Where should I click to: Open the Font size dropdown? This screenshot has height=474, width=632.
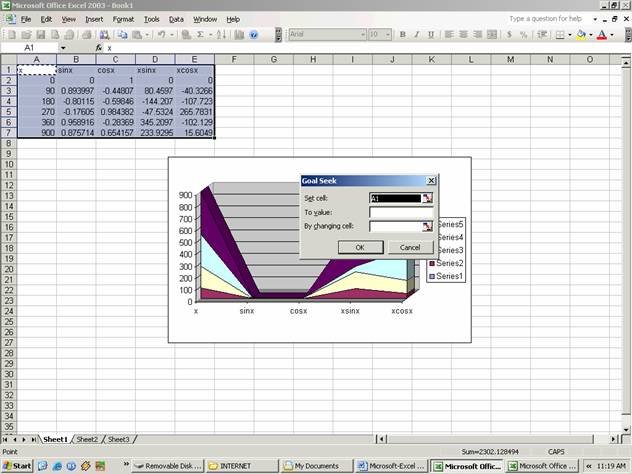388,35
